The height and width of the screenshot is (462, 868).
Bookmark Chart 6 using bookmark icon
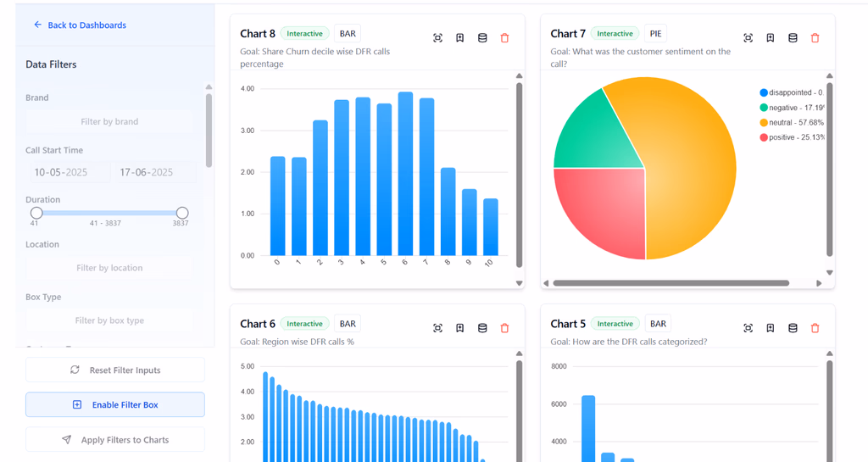(460, 328)
